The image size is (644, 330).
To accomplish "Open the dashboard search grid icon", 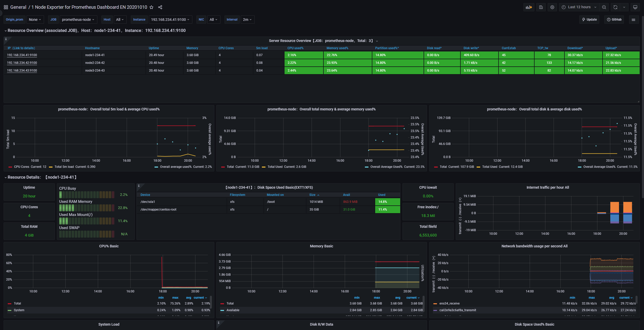I will pyautogui.click(x=6, y=7).
